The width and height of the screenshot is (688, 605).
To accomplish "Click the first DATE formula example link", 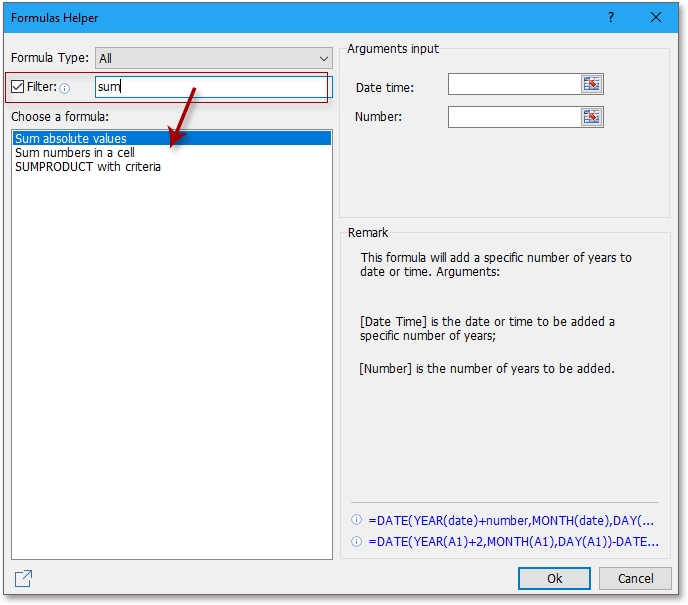I will point(511,521).
